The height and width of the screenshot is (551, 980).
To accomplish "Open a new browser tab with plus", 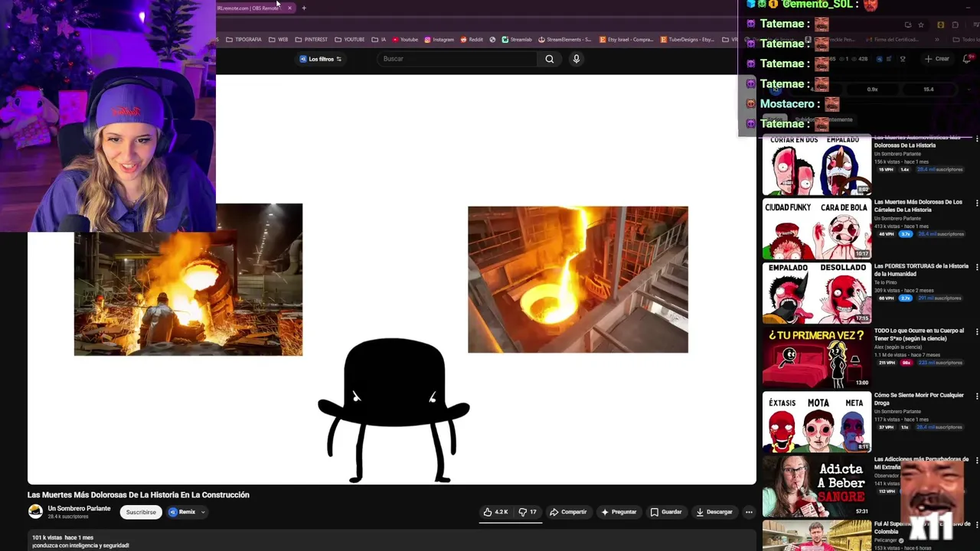I will tap(304, 8).
